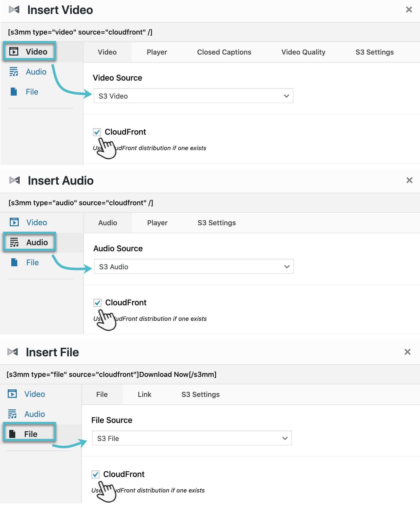420x509 pixels.
Task: Open the Video Source S3 Video dropdown
Action: [193, 96]
